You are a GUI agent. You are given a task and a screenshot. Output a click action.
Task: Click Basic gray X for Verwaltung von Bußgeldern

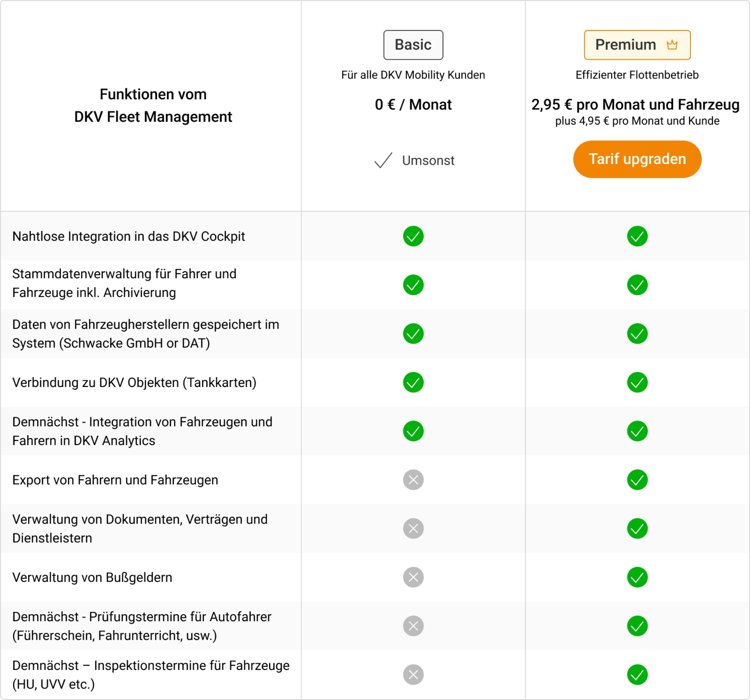(413, 577)
